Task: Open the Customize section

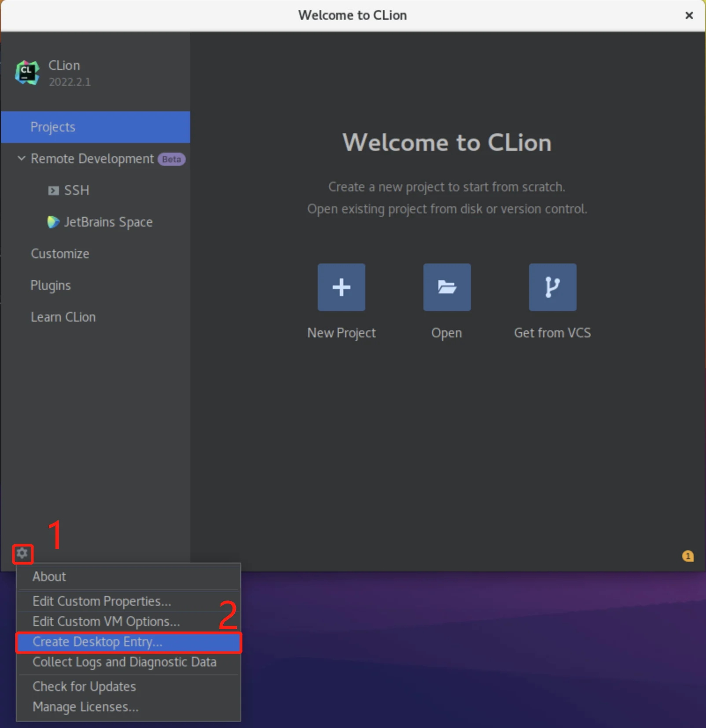Action: 60,253
